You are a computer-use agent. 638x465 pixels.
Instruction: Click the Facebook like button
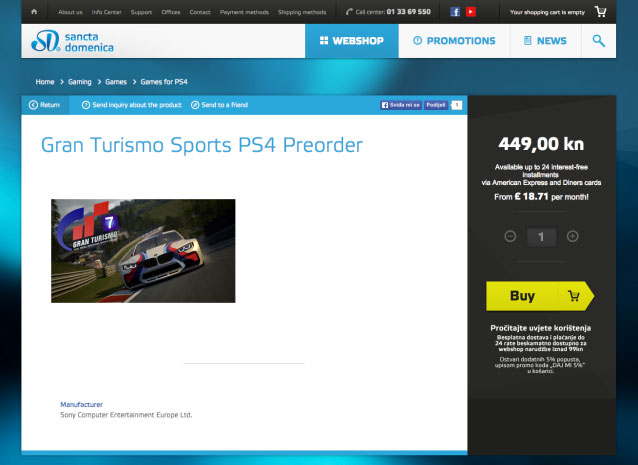400,104
